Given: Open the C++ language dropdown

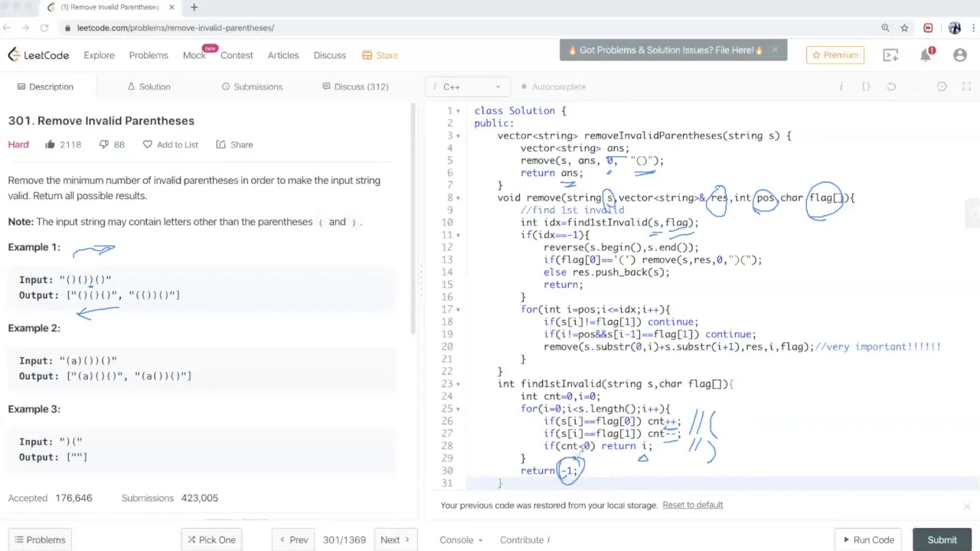Looking at the screenshot, I should (x=467, y=86).
